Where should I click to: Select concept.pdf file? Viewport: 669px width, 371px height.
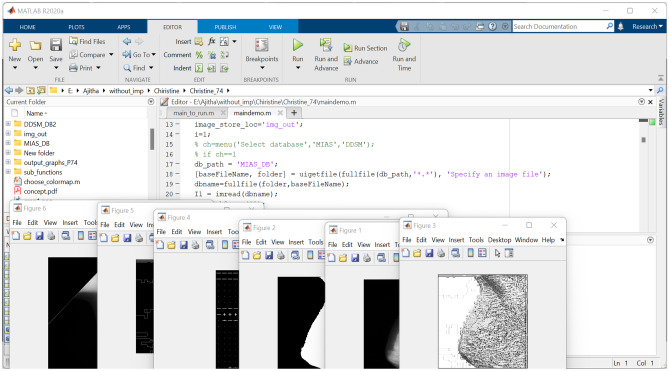(40, 191)
